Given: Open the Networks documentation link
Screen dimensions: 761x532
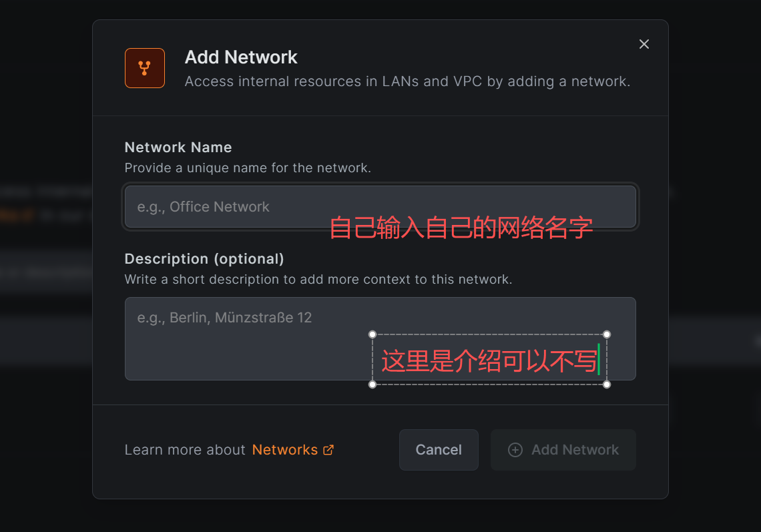Looking at the screenshot, I should point(285,450).
